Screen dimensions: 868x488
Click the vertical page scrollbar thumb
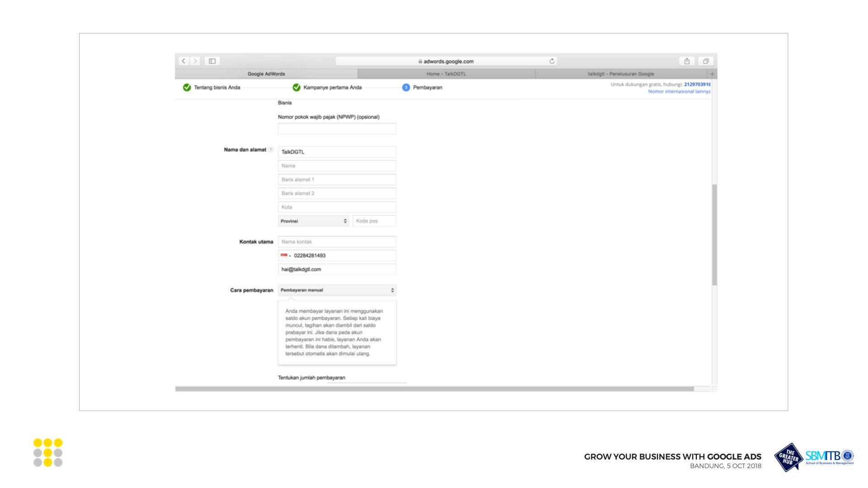(x=714, y=235)
